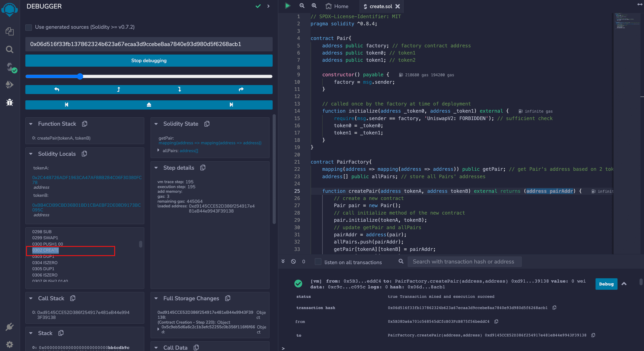Zoom in the editor font

click(314, 6)
